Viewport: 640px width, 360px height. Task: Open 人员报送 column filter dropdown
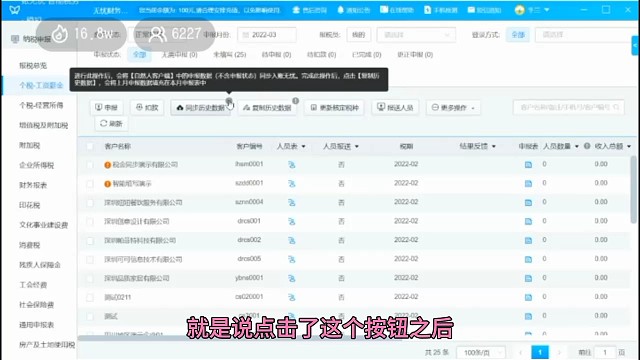357,147
